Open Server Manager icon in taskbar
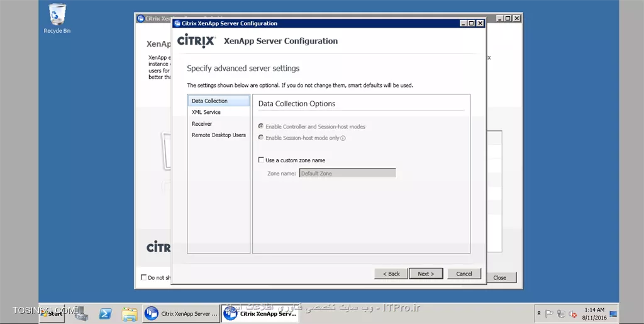The image size is (644, 324). (81, 314)
